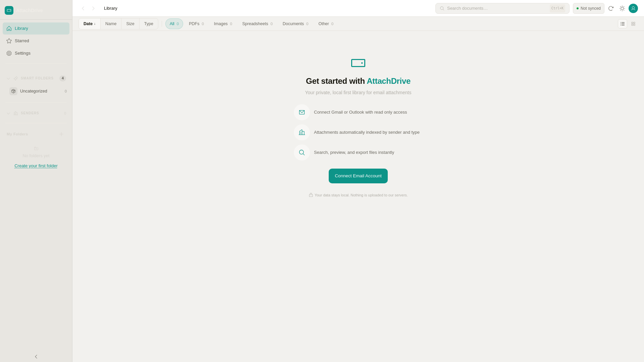644x362 pixels.
Task: Sort by Name
Action: (x=111, y=24)
